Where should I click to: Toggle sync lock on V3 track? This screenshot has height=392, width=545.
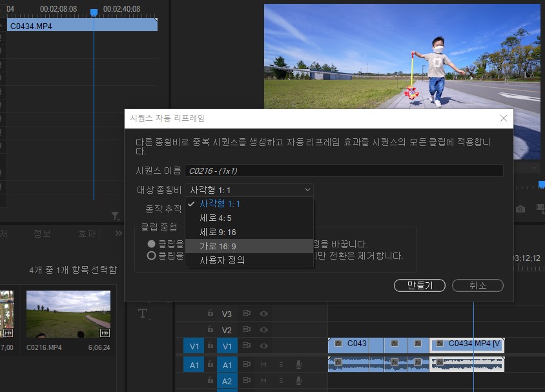(247, 313)
